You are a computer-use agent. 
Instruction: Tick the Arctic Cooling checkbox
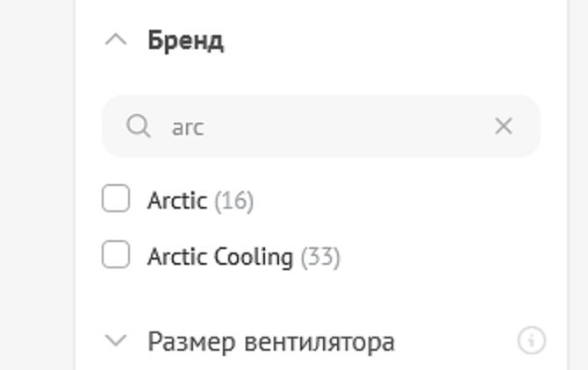pyautogui.click(x=116, y=256)
